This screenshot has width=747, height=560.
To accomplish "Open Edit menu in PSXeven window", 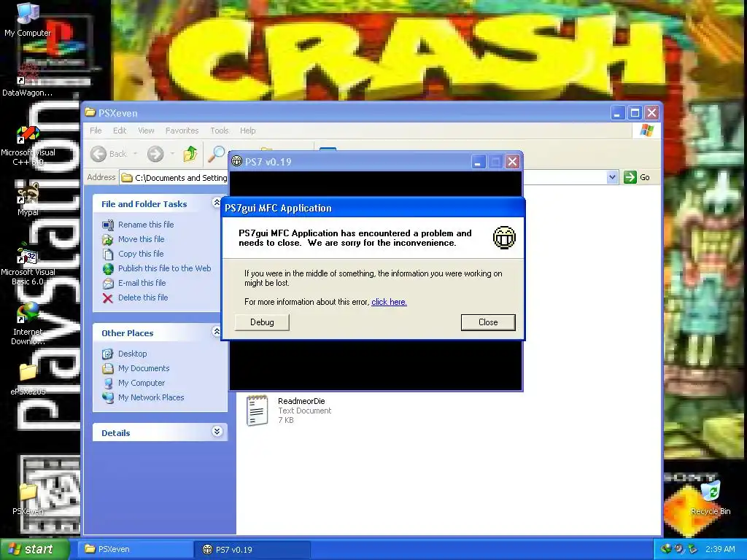I will tap(120, 131).
